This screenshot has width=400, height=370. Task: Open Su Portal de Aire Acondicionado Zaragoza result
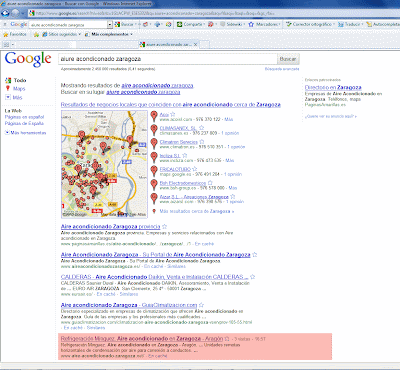pos(155,255)
